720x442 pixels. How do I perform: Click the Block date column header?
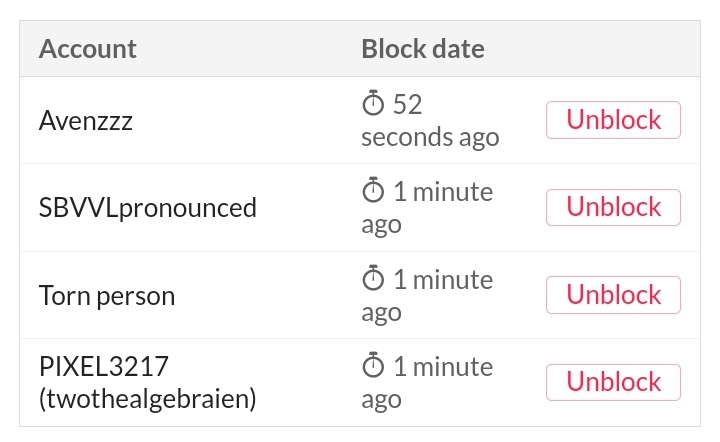pos(423,49)
